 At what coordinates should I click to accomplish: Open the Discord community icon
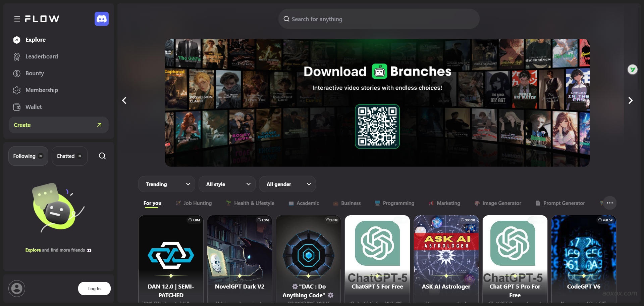pyautogui.click(x=101, y=19)
